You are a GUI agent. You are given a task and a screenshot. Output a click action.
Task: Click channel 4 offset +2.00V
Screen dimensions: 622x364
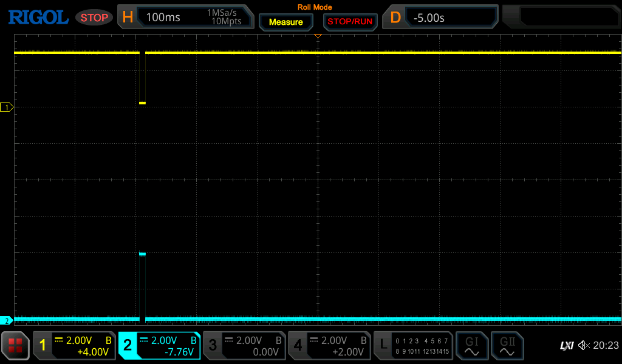click(348, 352)
